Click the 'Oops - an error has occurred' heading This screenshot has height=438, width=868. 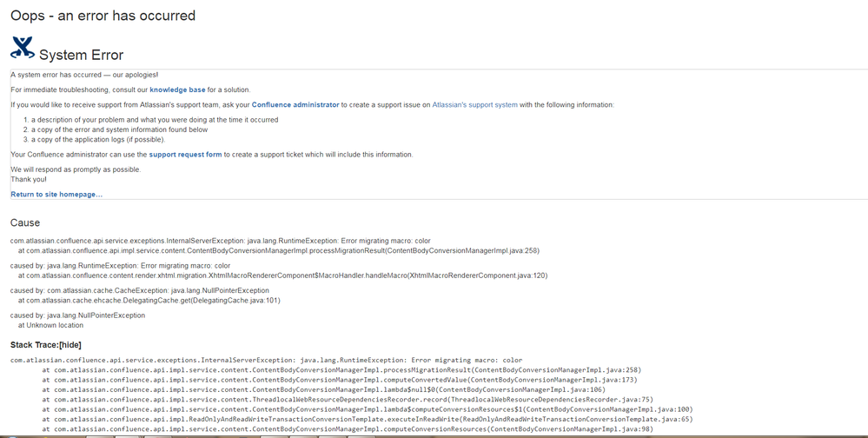coord(103,16)
